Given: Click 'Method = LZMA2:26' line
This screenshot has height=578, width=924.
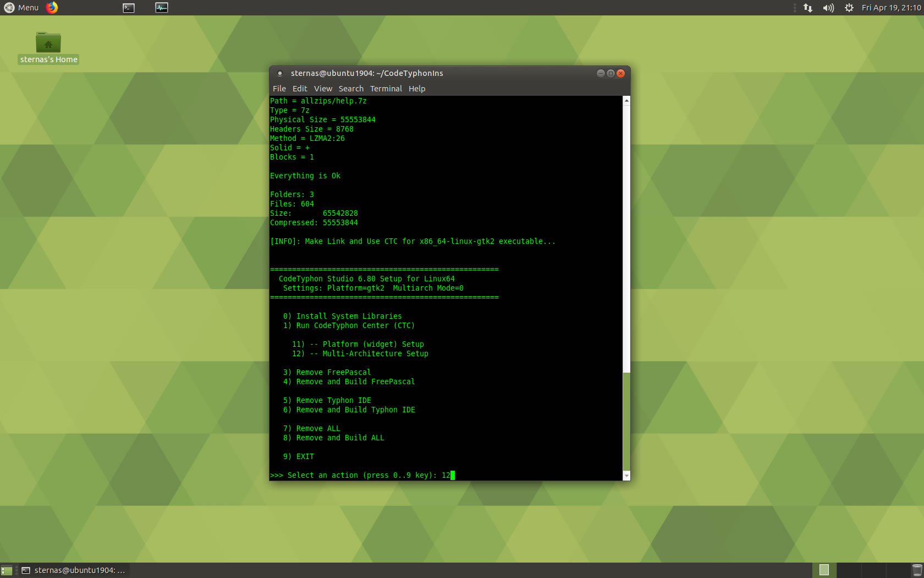Looking at the screenshot, I should tap(307, 138).
